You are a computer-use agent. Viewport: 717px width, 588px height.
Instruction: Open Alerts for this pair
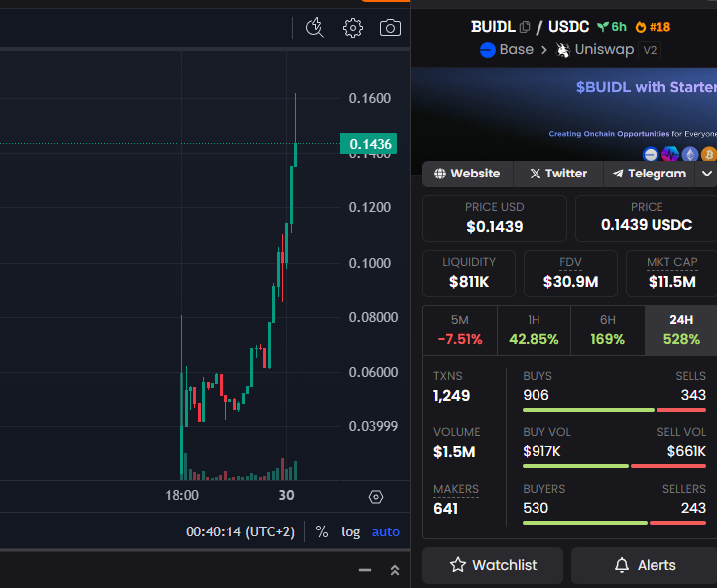coord(645,565)
